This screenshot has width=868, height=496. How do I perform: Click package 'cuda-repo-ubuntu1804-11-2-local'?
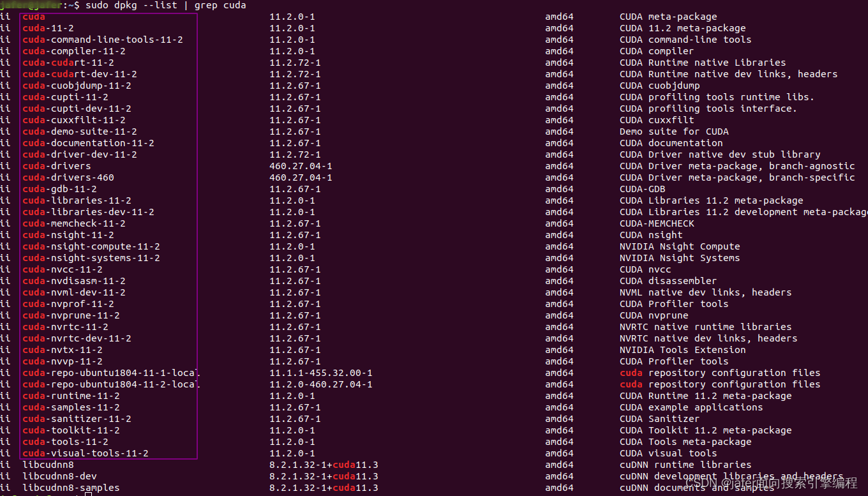pyautogui.click(x=111, y=384)
